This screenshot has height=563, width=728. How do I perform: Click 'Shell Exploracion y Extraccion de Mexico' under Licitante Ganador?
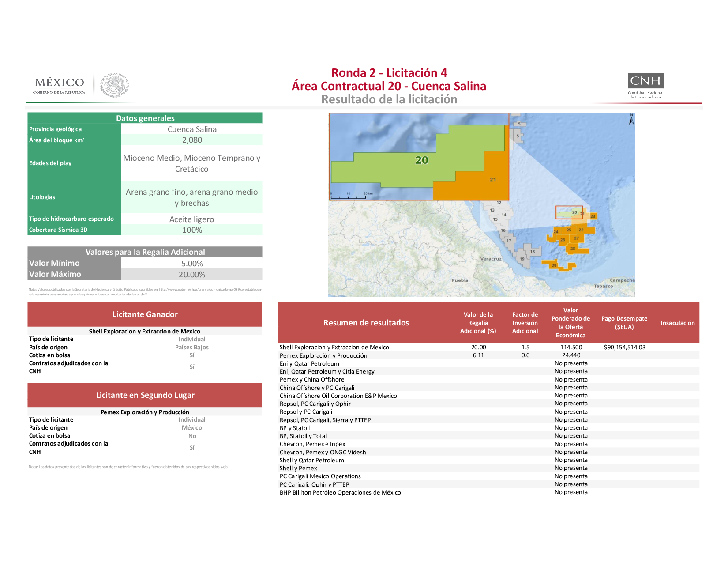(145, 331)
